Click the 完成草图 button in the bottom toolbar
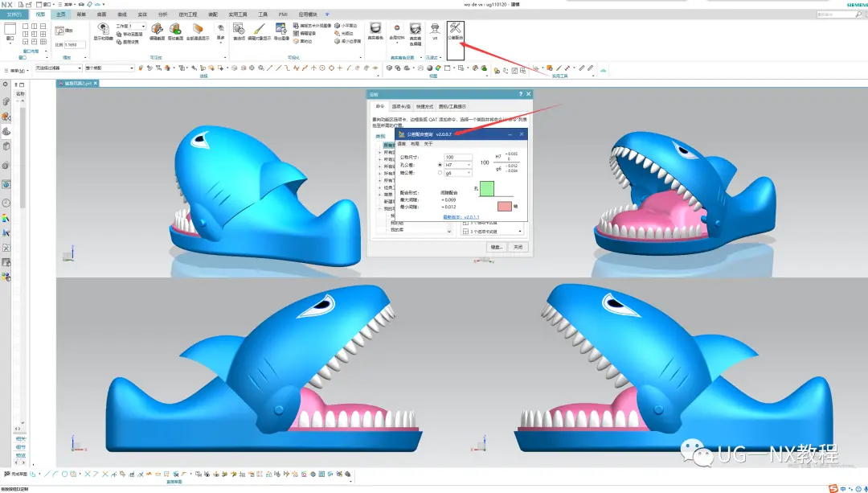This screenshot has width=868, height=493. tap(16, 475)
